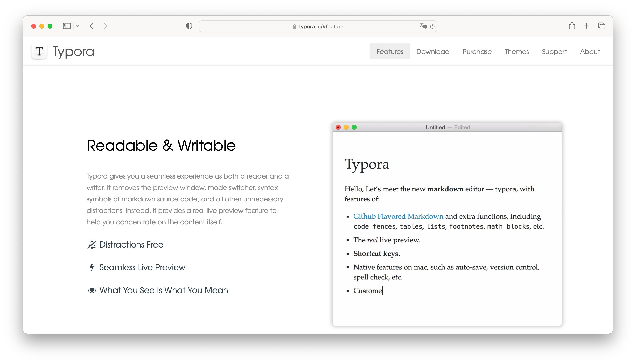Expand the sidebar options chevron dropdown
Screen dimensions: 636x364
(78, 26)
